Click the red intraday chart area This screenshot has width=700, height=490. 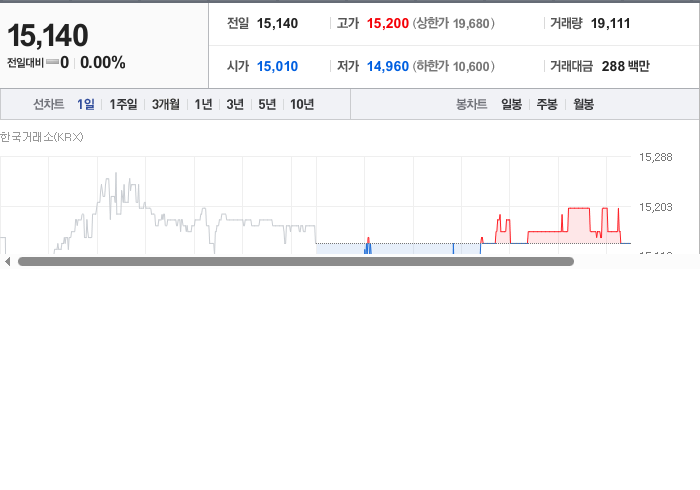[579, 225]
